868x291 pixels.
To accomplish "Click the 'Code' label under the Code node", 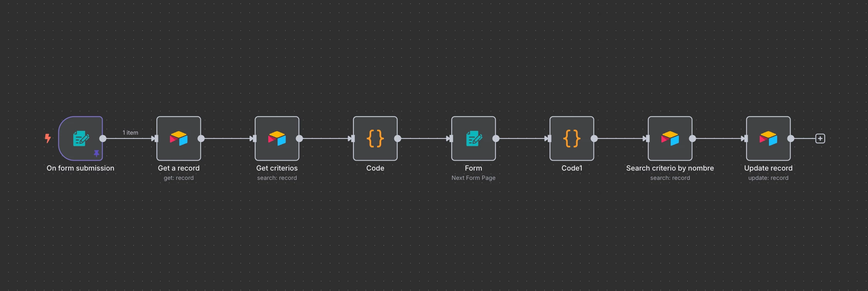I will click(x=375, y=168).
